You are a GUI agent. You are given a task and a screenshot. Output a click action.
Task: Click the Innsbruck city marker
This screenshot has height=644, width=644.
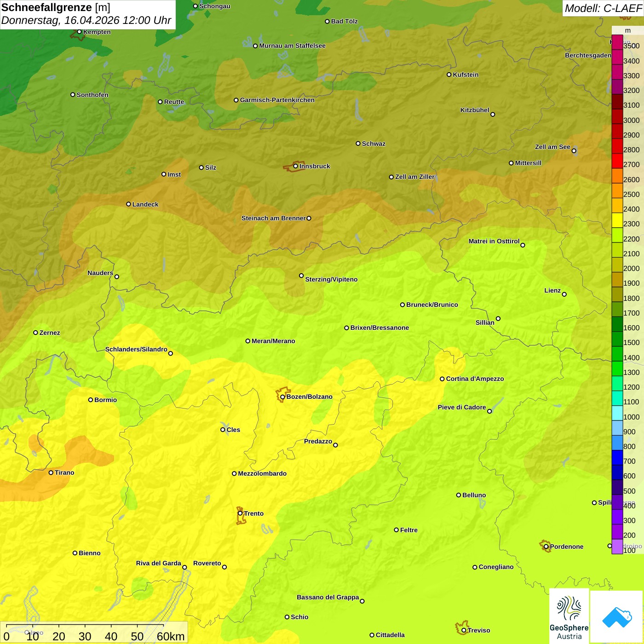[296, 166]
